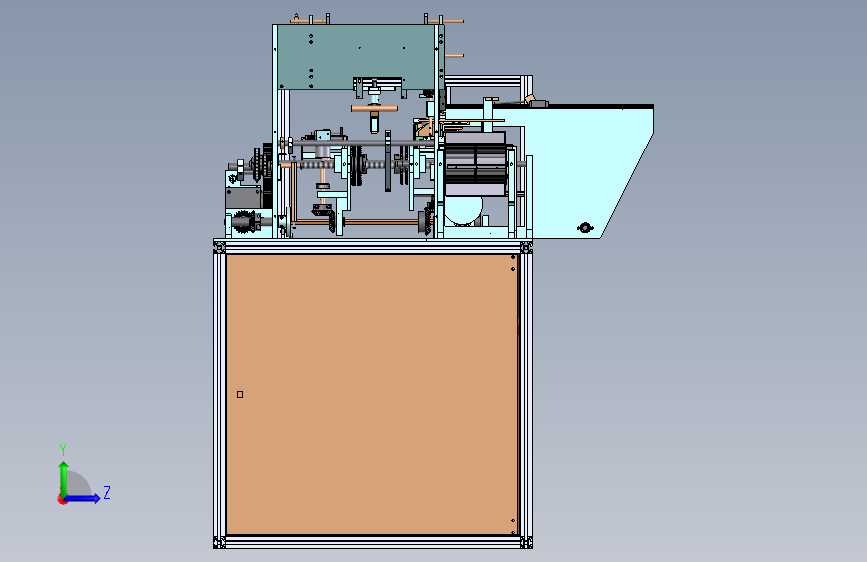Select the small square mark on the orange panel
Screen dimensions: 867x562
pyautogui.click(x=240, y=394)
